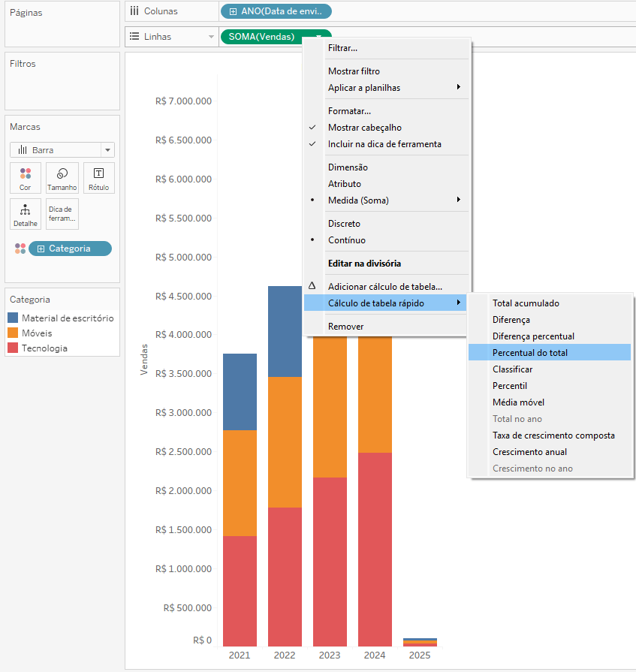Click the delta icon beside Adicionar cálculo de tabela

pos(312,286)
